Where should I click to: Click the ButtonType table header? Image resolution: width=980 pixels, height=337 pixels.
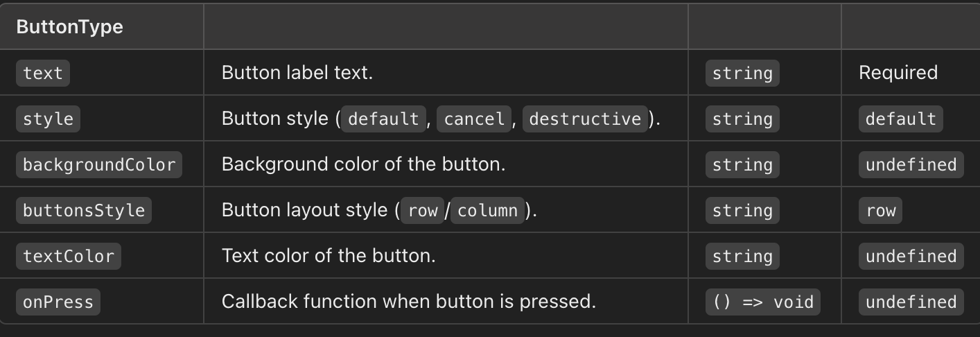pyautogui.click(x=69, y=27)
